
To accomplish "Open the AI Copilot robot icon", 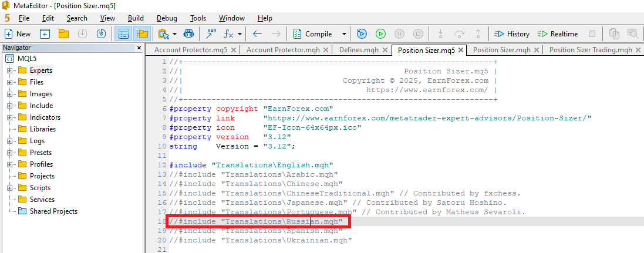I will click(x=188, y=33).
